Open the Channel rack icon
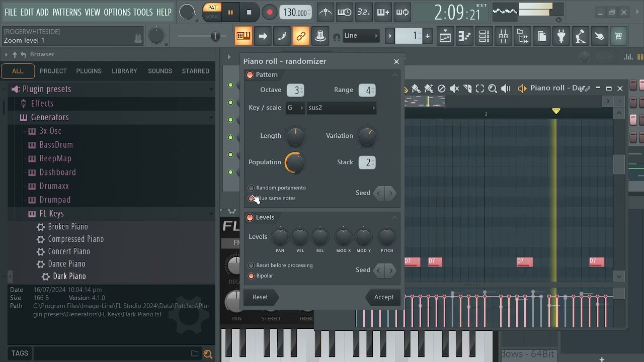Image resolution: width=644 pixels, height=362 pixels. click(x=484, y=36)
